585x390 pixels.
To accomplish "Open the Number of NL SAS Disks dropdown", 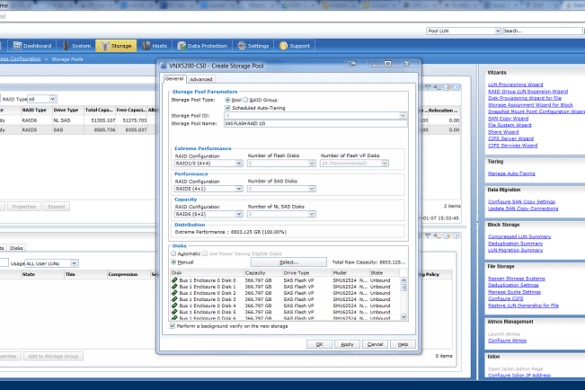I will tap(312, 214).
